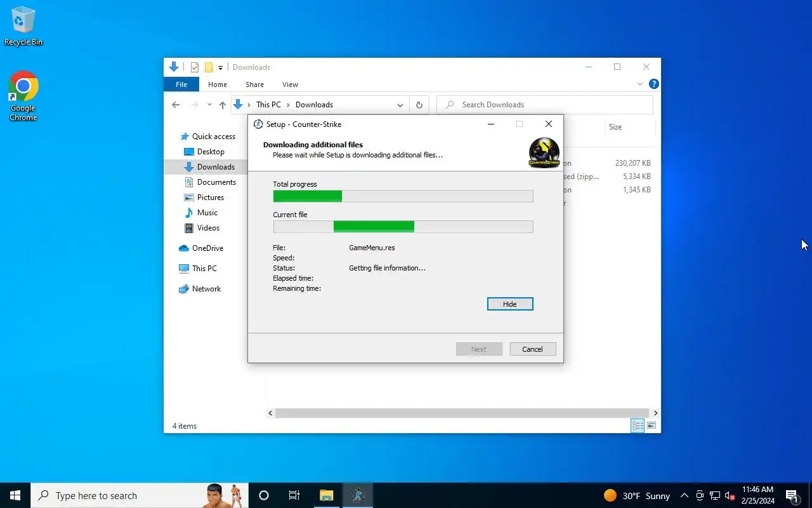Click the Total progress bar
Image resolution: width=812 pixels, height=508 pixels.
(403, 196)
